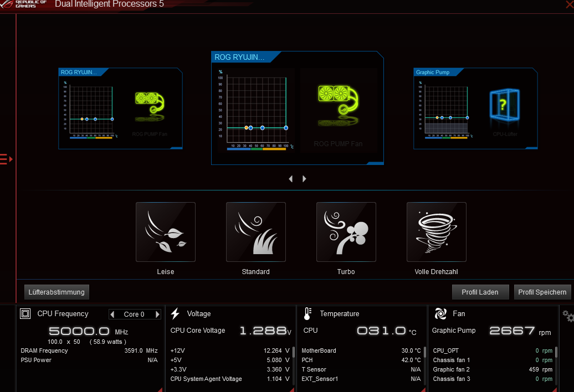Click the Chassis fan 3 row
The width and height of the screenshot is (574, 392).
493,379
